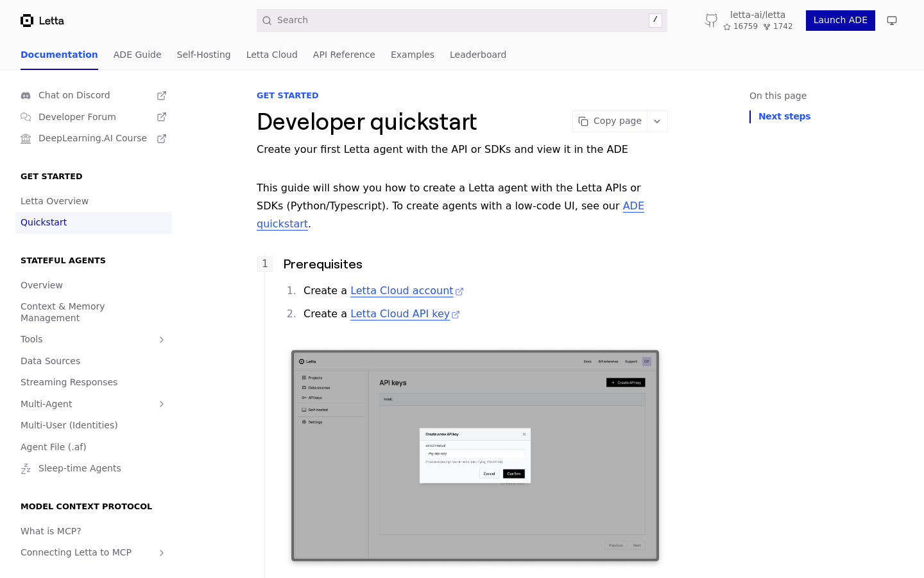This screenshot has height=578, width=924.
Task: Click external link icon beside DeepLearning.AI Course
Action: (162, 139)
